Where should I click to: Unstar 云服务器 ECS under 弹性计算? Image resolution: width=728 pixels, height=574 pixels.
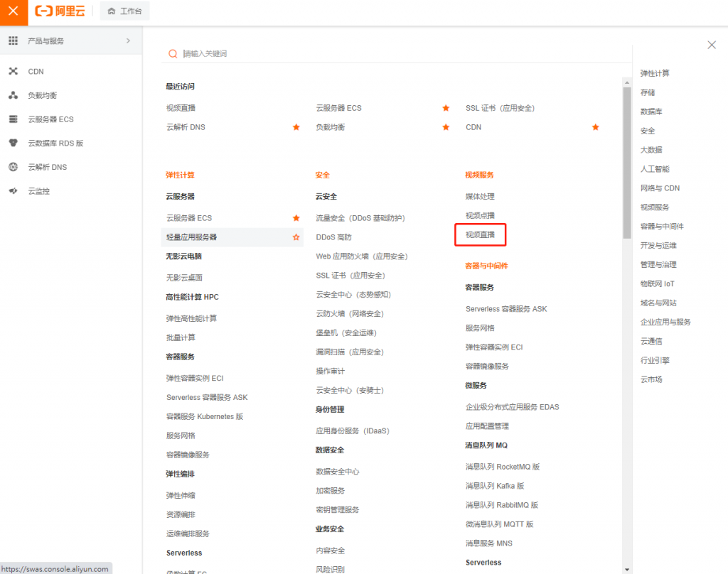click(296, 218)
